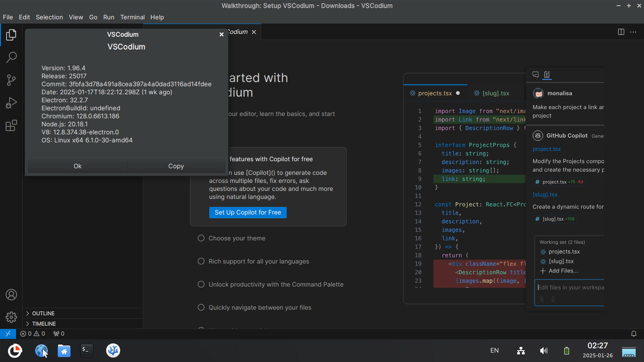This screenshot has height=362, width=644.
Task: Launch the web browser from taskbar
Action: click(x=41, y=351)
